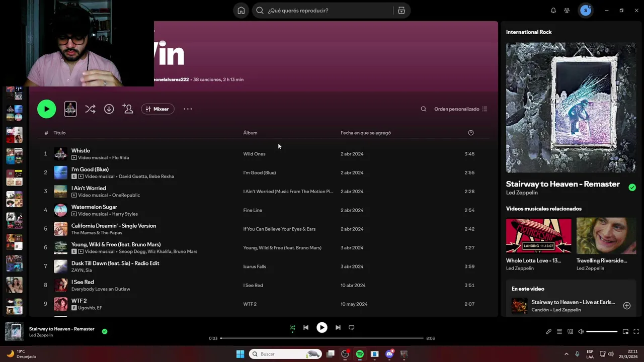Select the I Ain't Worried track

tap(89, 189)
